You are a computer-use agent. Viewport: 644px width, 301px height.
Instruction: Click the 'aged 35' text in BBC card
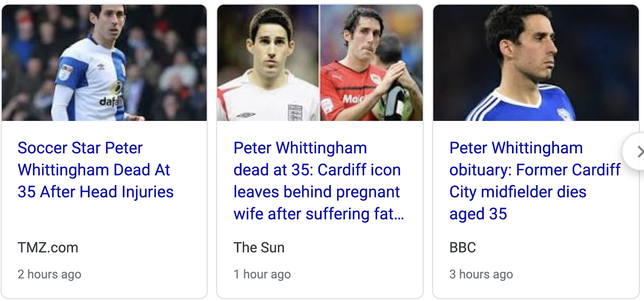[x=478, y=214]
